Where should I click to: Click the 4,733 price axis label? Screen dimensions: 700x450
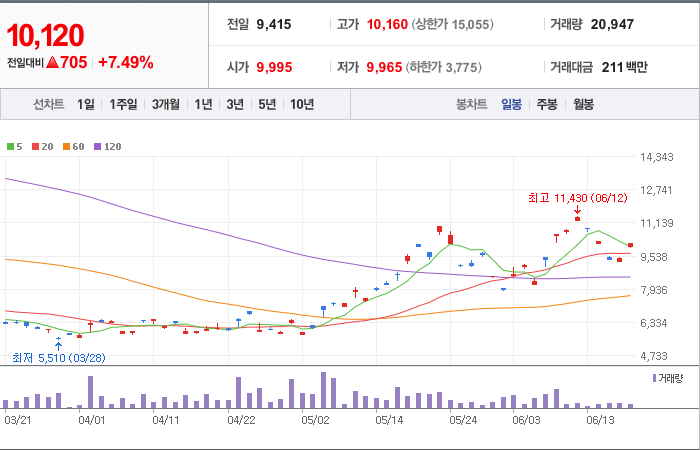coord(655,356)
